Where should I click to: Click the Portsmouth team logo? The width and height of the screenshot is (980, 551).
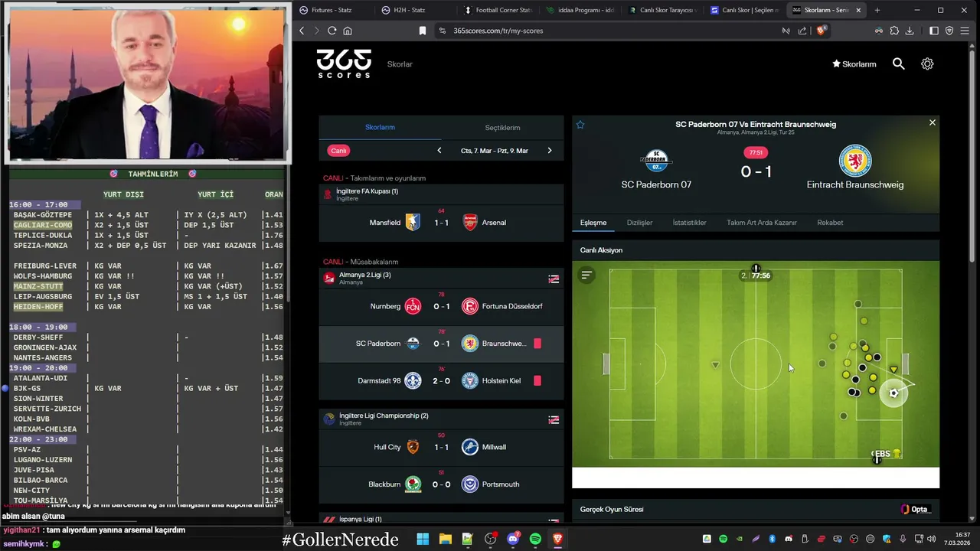coord(470,484)
